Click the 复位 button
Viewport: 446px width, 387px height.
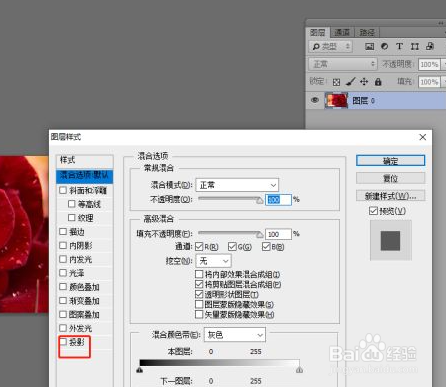click(390, 178)
